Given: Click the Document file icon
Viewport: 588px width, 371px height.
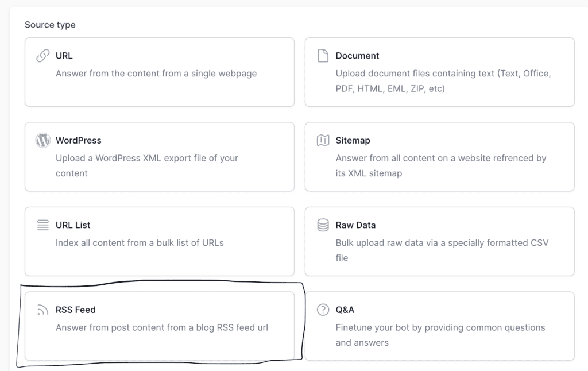Looking at the screenshot, I should coord(323,56).
